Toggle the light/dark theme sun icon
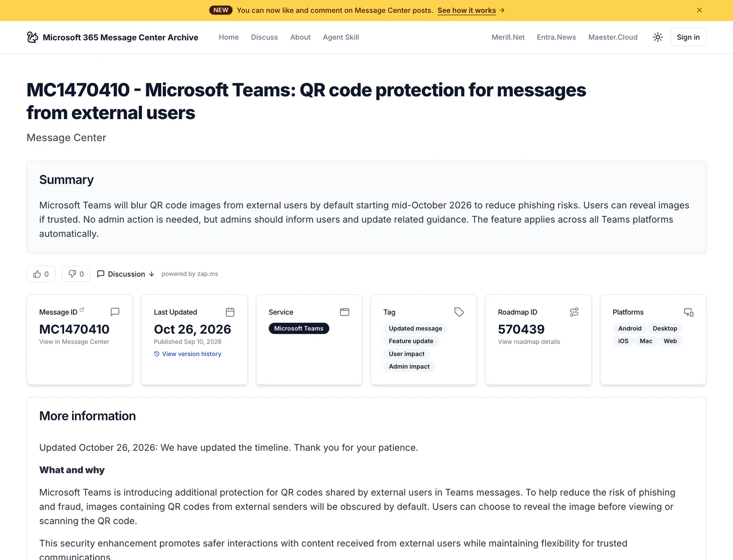The image size is (733, 560). pyautogui.click(x=657, y=37)
